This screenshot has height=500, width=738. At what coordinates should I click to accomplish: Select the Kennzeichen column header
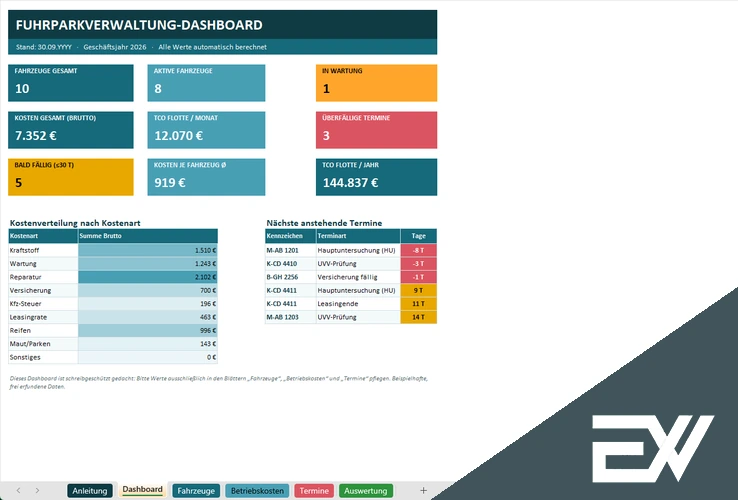(290, 236)
